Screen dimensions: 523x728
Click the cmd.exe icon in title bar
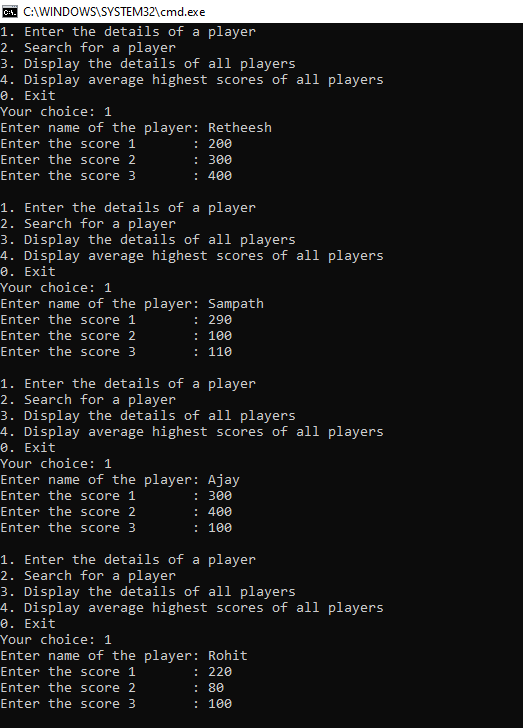pos(10,11)
